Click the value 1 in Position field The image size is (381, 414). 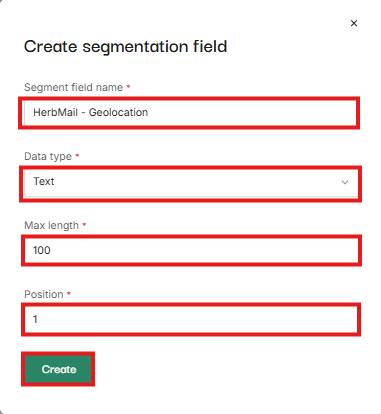point(35,319)
